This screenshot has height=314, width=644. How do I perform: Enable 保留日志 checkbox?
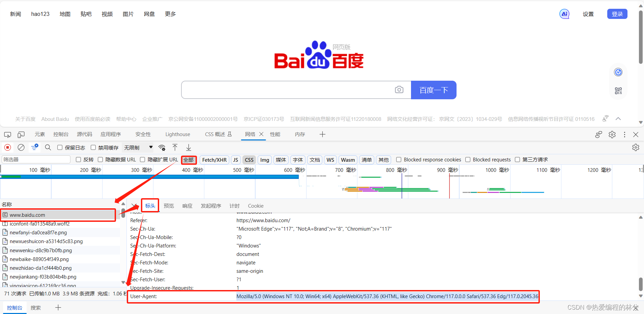pos(60,148)
